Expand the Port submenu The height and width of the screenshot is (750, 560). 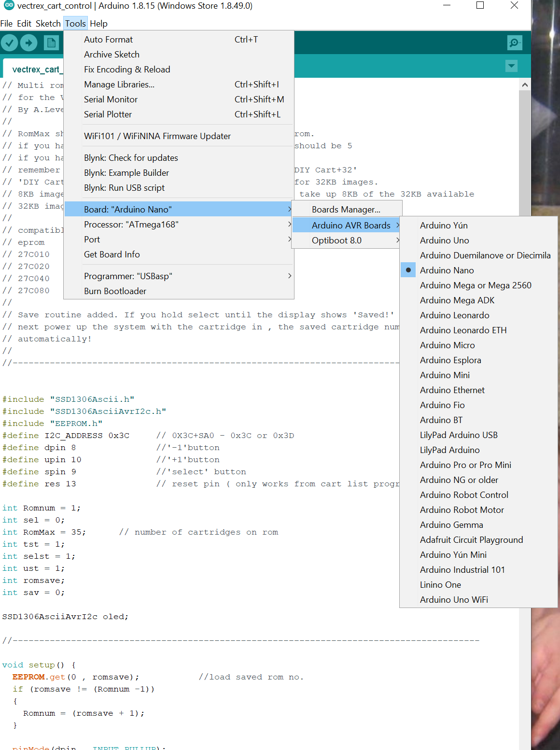[179, 240]
